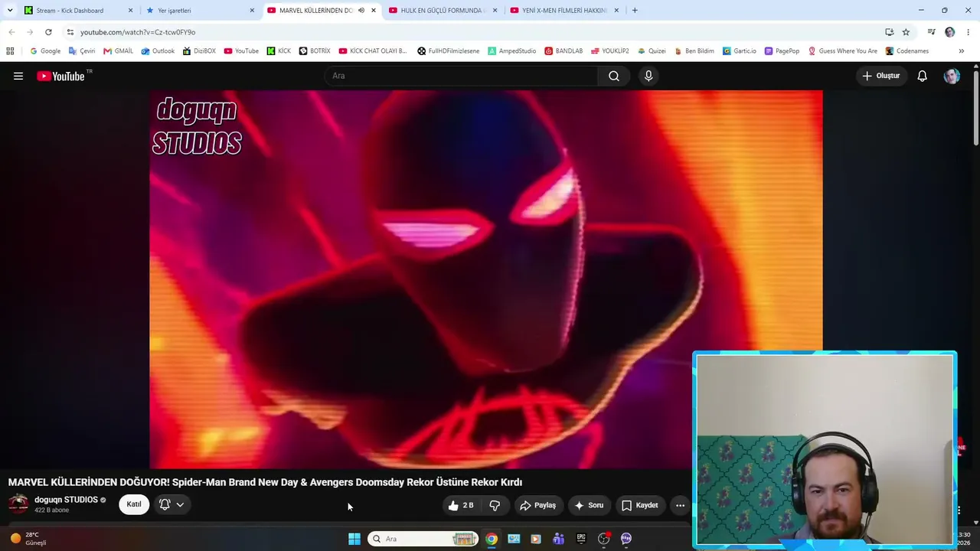Click the YouTube search magnifier button
This screenshot has height=551, width=980.
(x=614, y=76)
